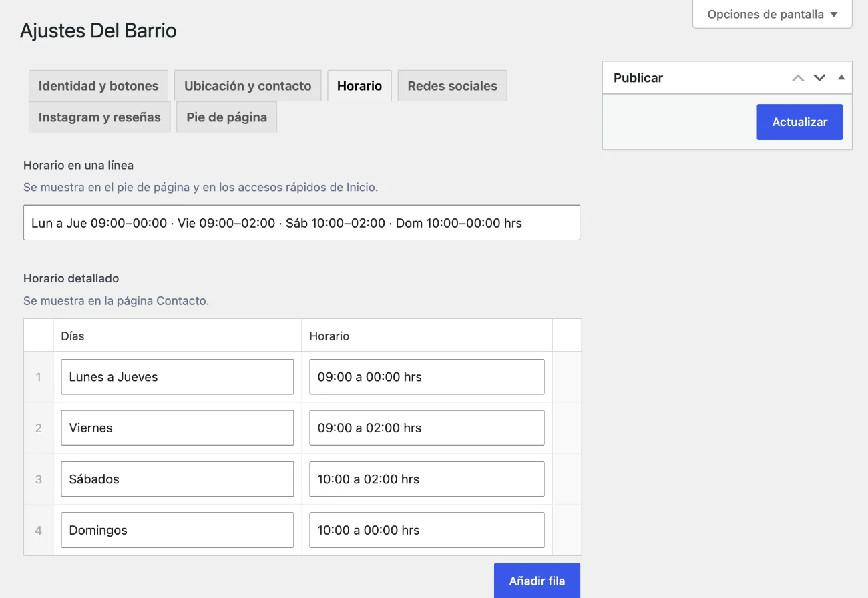This screenshot has width=868, height=598.
Task: Click 'Se muestra en la página Contacto.' description
Action: 116,301
